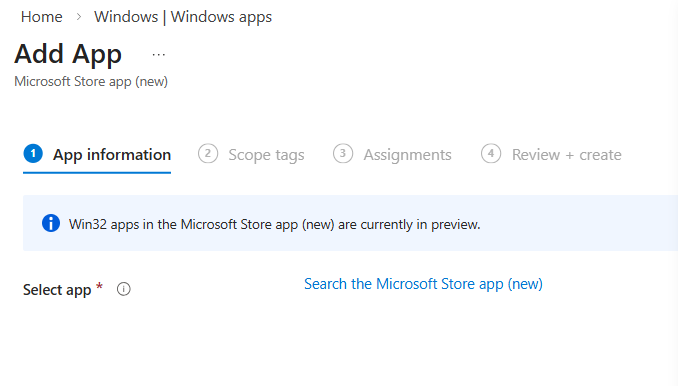The image size is (678, 386).
Task: Click the Select app field label
Action: pyautogui.click(x=57, y=290)
